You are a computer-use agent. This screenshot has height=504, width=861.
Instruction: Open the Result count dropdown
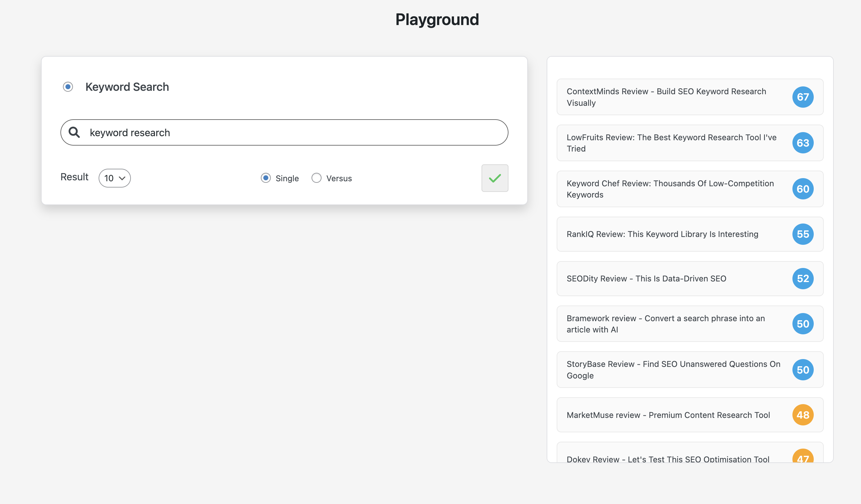[x=115, y=178]
